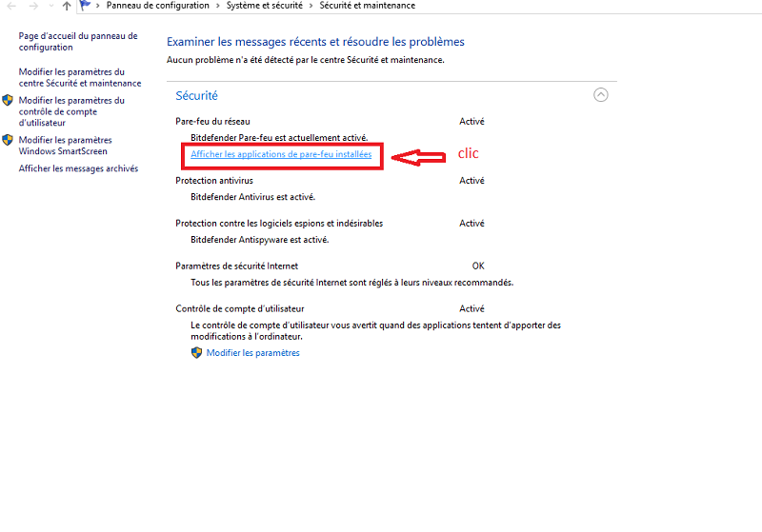The height and width of the screenshot is (532, 762).
Task: Collapse the Sécurité section chevron
Action: point(601,94)
